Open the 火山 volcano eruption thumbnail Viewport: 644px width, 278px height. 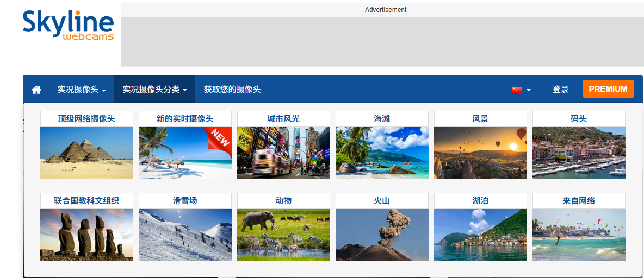(x=382, y=234)
